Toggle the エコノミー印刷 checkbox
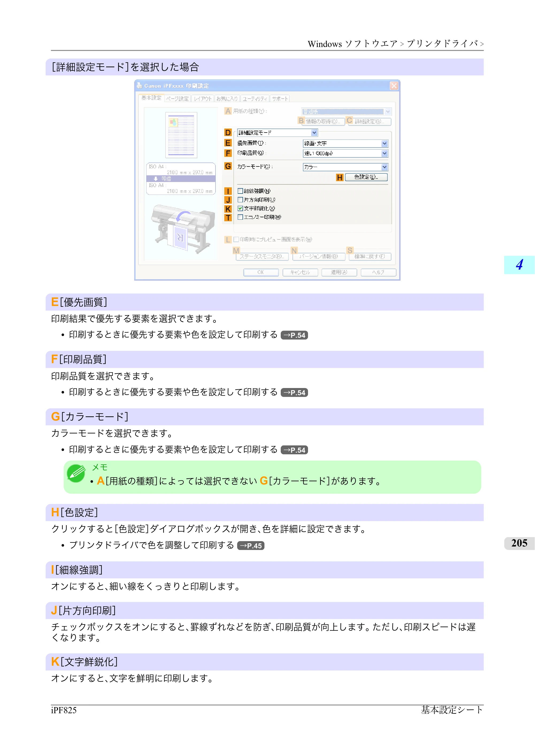535x756 pixels. pyautogui.click(x=240, y=217)
